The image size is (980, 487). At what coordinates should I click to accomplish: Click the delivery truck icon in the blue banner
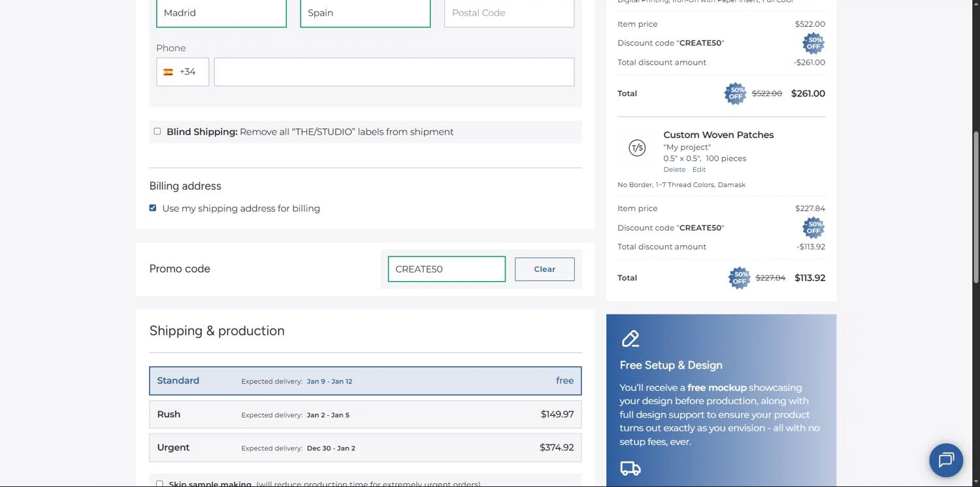coord(630,468)
